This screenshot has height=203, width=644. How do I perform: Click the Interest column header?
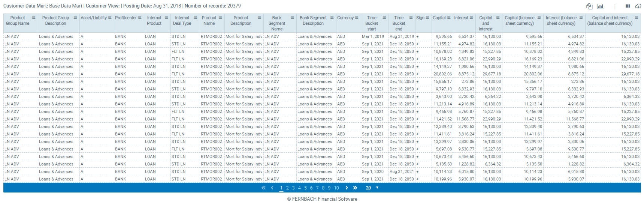pyautogui.click(x=461, y=18)
